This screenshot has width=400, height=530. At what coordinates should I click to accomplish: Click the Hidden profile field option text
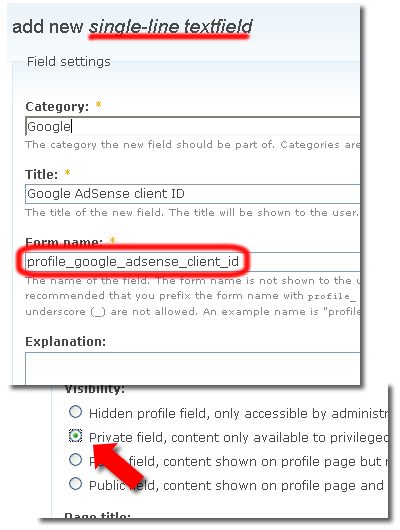coord(238,413)
